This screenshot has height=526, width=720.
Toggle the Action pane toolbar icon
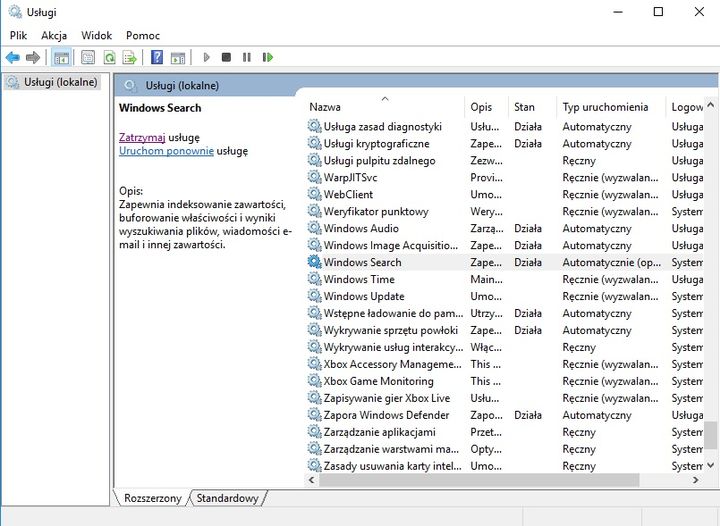[x=178, y=58]
